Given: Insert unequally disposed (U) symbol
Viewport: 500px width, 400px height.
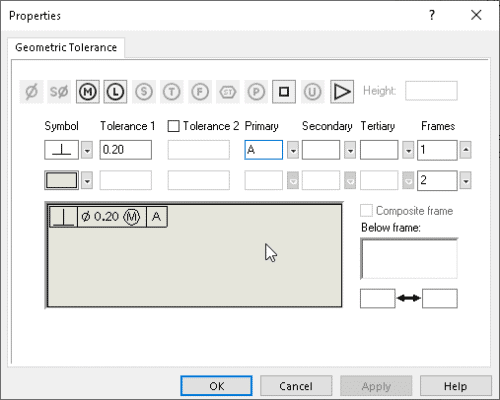Looking at the screenshot, I should click(312, 91).
